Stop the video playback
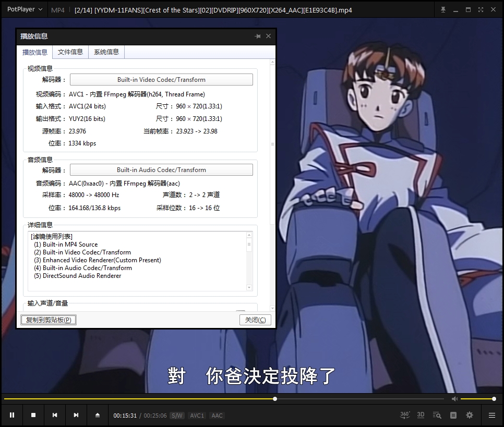The width and height of the screenshot is (504, 427). (33, 415)
